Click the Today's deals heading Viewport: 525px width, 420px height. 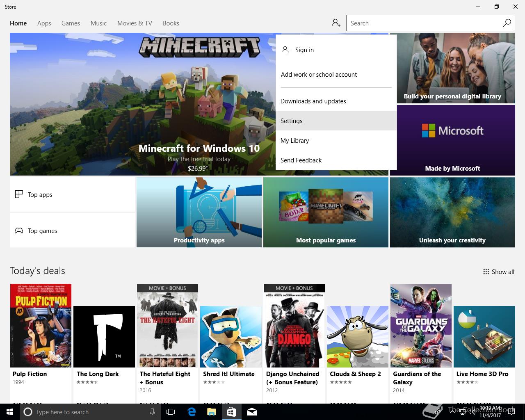37,271
